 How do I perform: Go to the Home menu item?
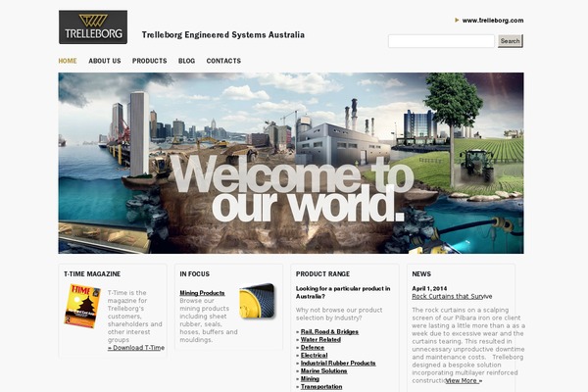click(68, 61)
